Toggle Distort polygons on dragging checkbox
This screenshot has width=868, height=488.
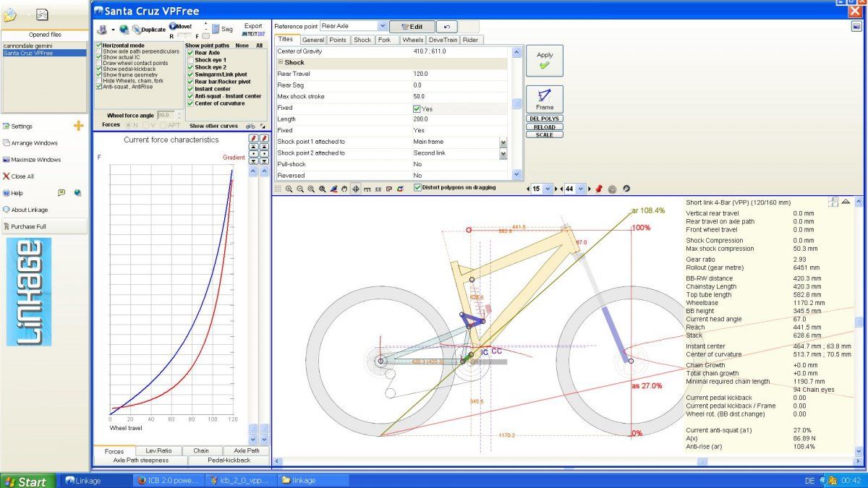418,188
